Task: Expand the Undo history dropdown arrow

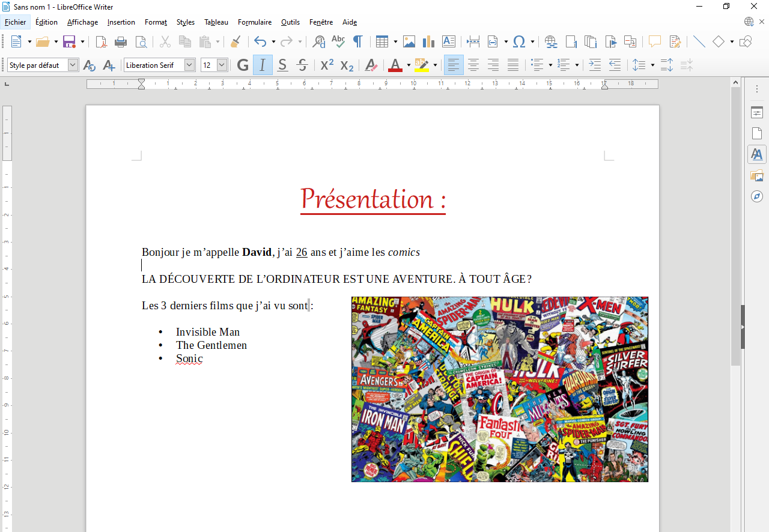Action: tap(273, 41)
